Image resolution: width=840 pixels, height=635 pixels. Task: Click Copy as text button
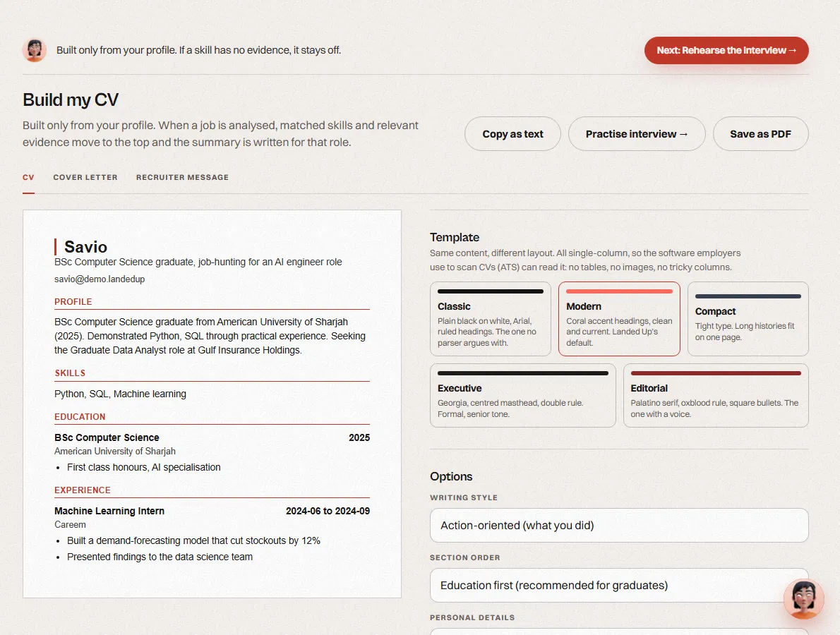[x=512, y=134]
